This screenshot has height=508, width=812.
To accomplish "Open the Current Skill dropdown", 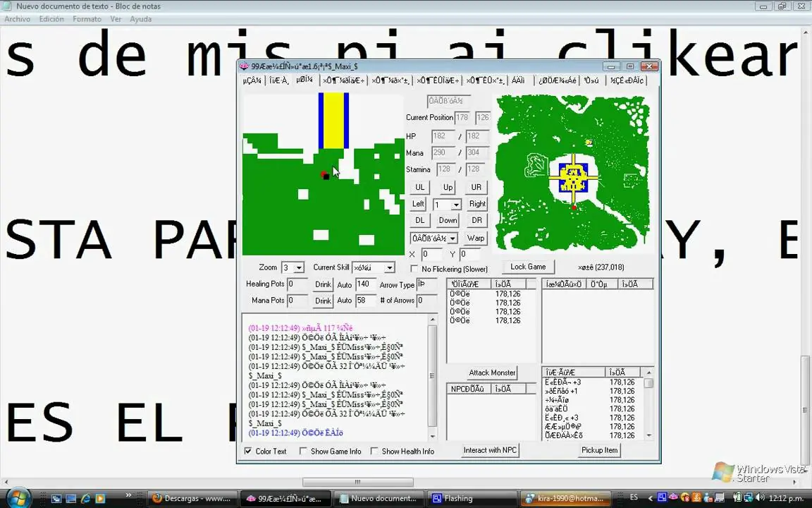I will [x=389, y=268].
